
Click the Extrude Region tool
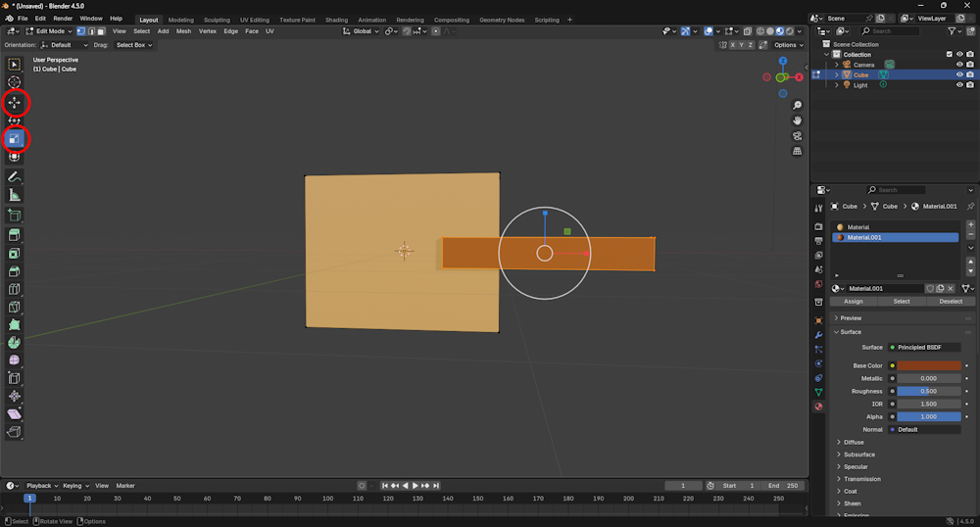coord(15,236)
